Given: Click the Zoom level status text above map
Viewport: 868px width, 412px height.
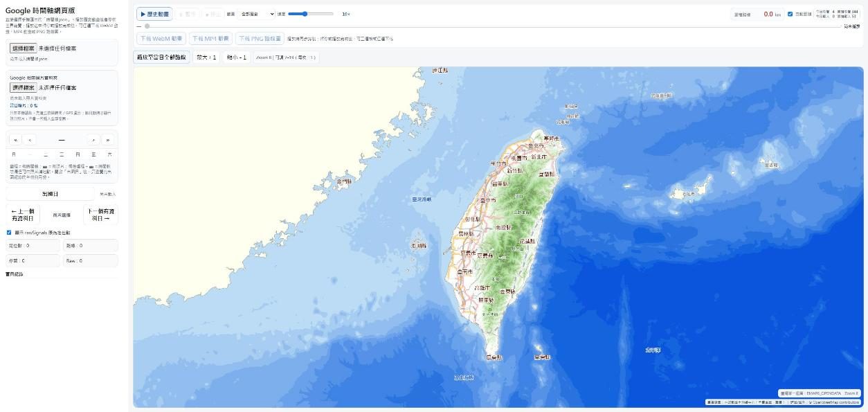Looking at the screenshot, I should click(x=286, y=57).
